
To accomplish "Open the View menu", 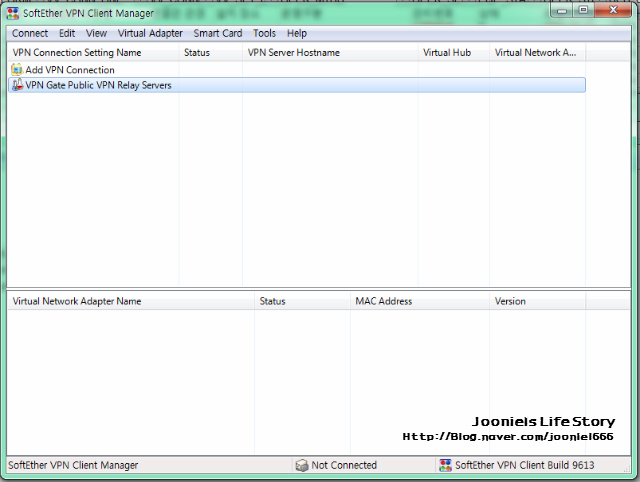I will click(x=96, y=33).
